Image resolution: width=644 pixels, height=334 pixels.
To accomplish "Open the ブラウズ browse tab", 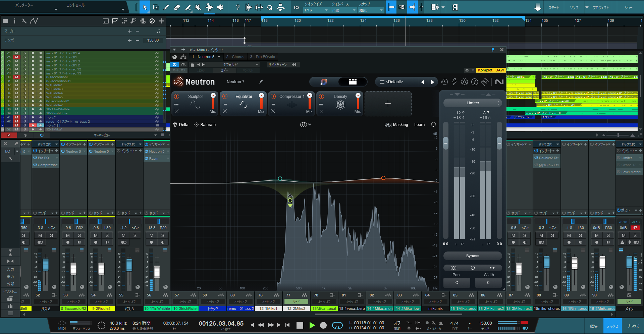I will [x=633, y=326].
